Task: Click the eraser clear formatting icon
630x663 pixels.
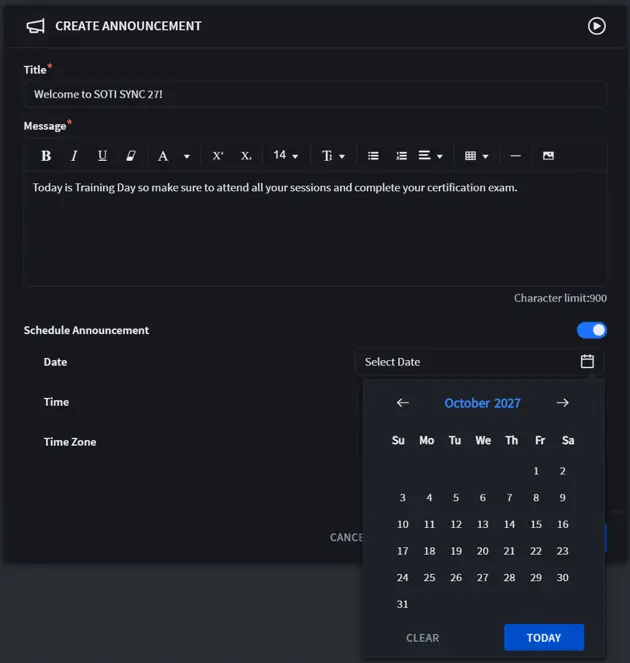Action: pos(130,156)
